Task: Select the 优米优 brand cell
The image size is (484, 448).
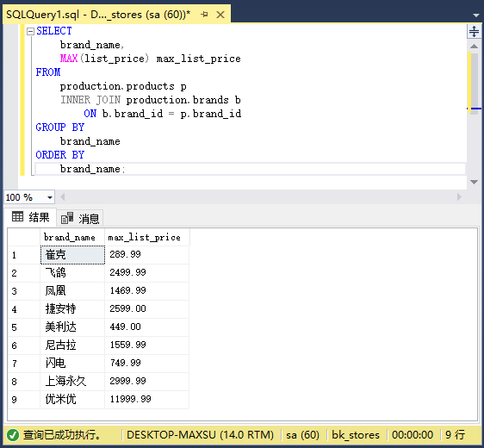Action: point(72,399)
